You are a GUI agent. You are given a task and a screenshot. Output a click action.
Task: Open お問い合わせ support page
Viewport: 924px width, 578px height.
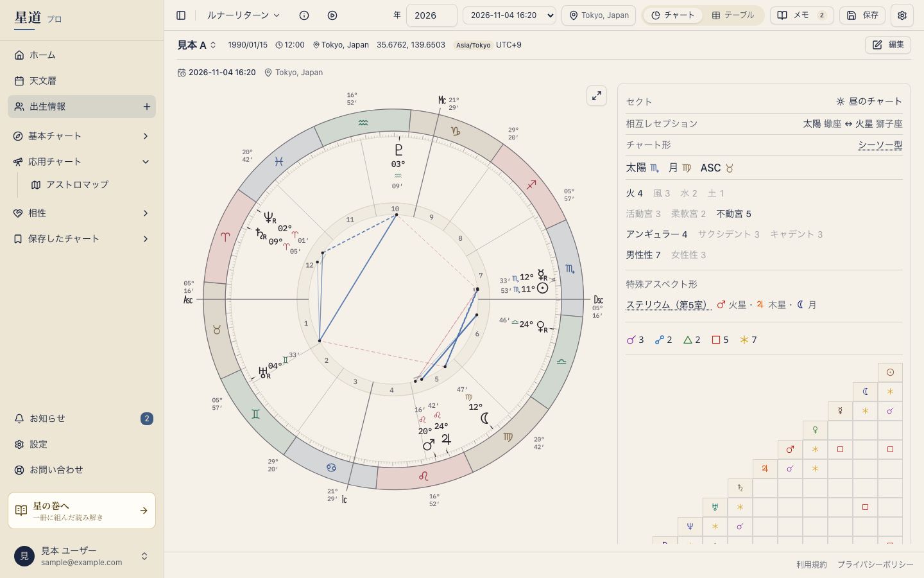(81, 470)
